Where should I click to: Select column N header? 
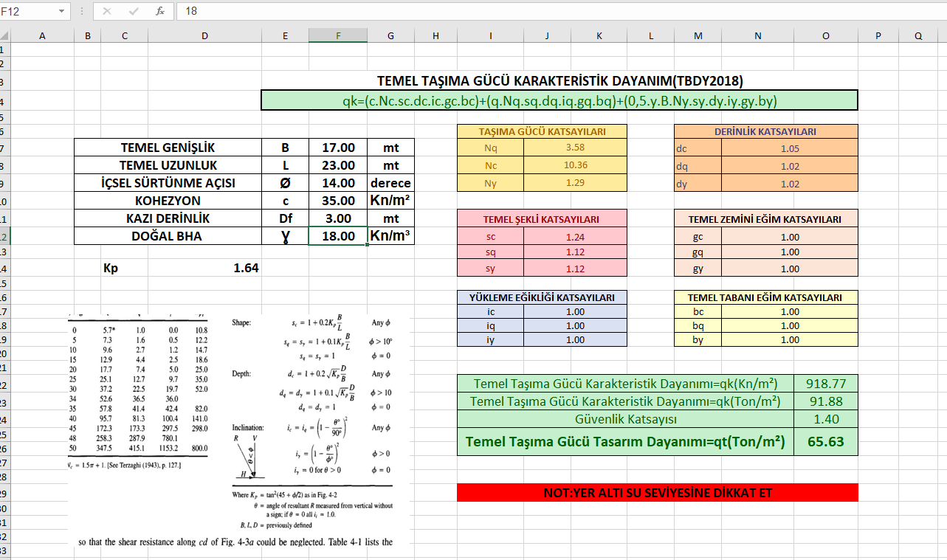click(x=758, y=35)
